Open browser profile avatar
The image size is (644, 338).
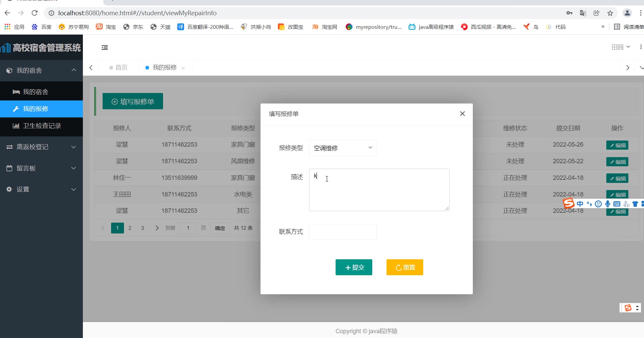pos(627,13)
